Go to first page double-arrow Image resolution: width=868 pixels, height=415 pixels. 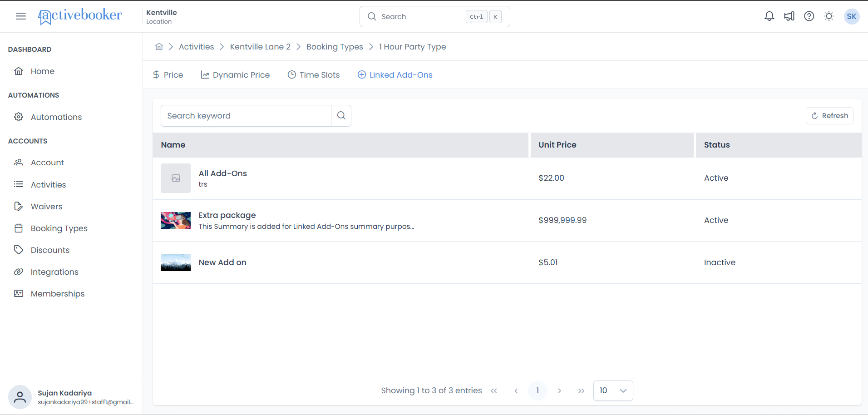[x=494, y=391]
